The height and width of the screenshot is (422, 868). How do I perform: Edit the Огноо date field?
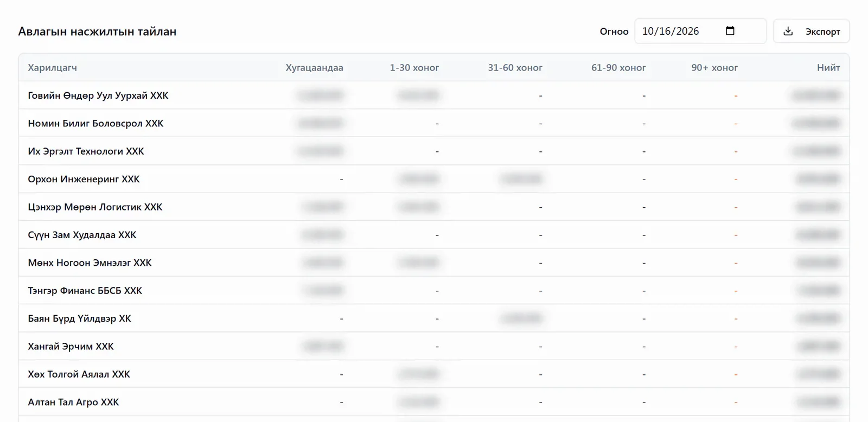700,31
